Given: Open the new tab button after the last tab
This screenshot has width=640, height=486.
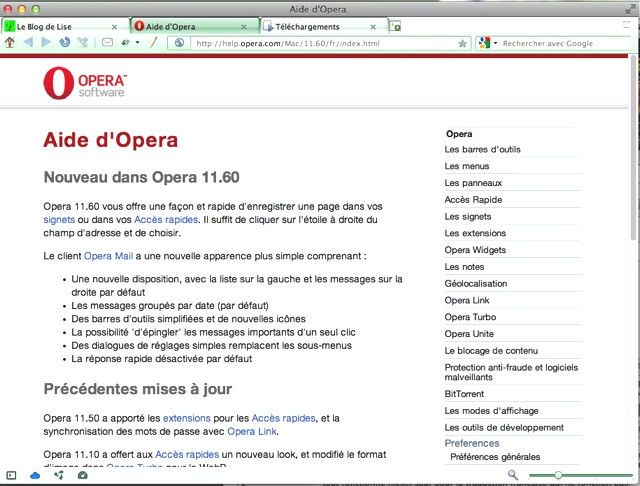Looking at the screenshot, I should pyautogui.click(x=395, y=26).
